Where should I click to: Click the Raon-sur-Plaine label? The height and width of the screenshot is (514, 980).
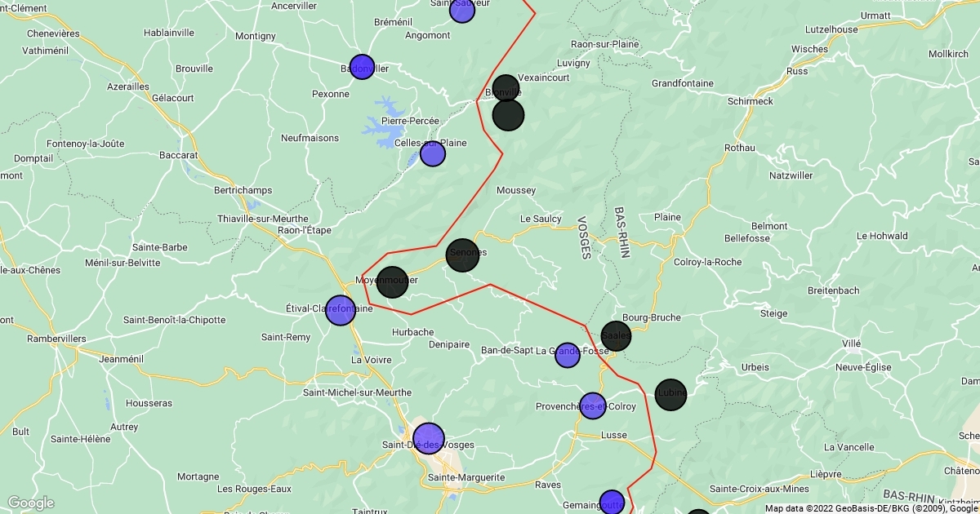604,44
